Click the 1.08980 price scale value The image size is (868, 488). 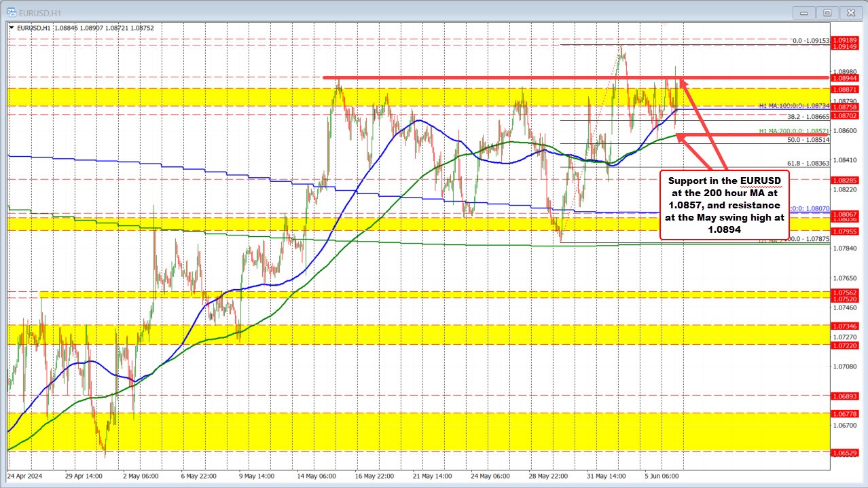(845, 71)
